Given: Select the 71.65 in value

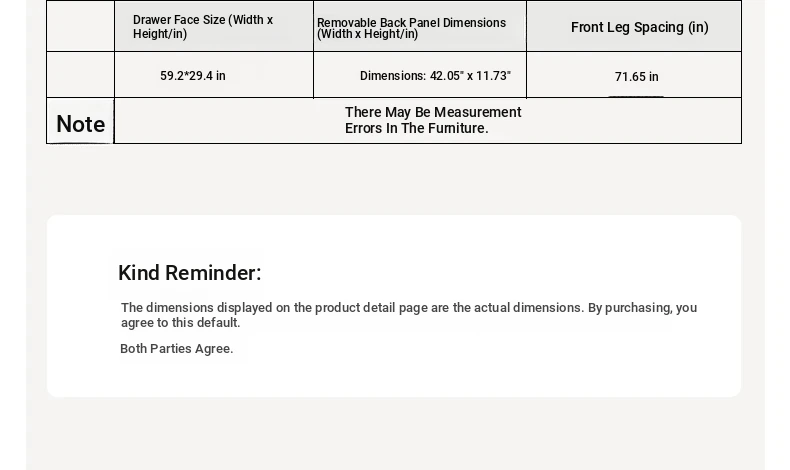Looking at the screenshot, I should click(x=636, y=77).
